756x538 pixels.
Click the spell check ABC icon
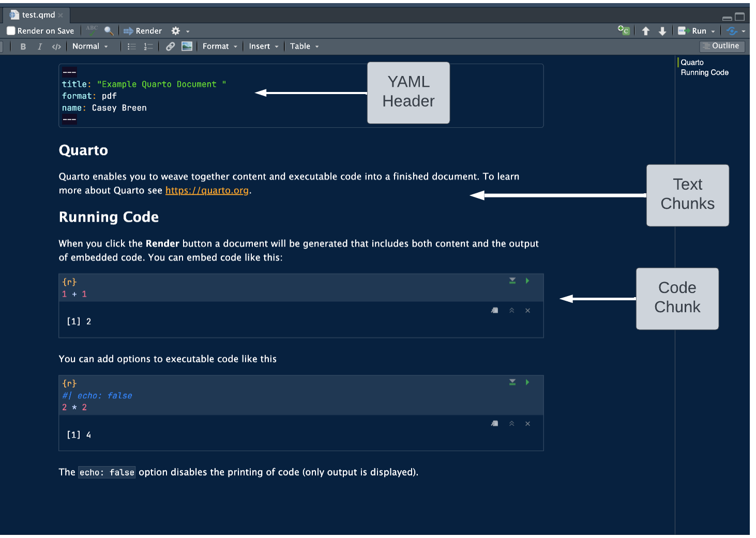tap(92, 30)
